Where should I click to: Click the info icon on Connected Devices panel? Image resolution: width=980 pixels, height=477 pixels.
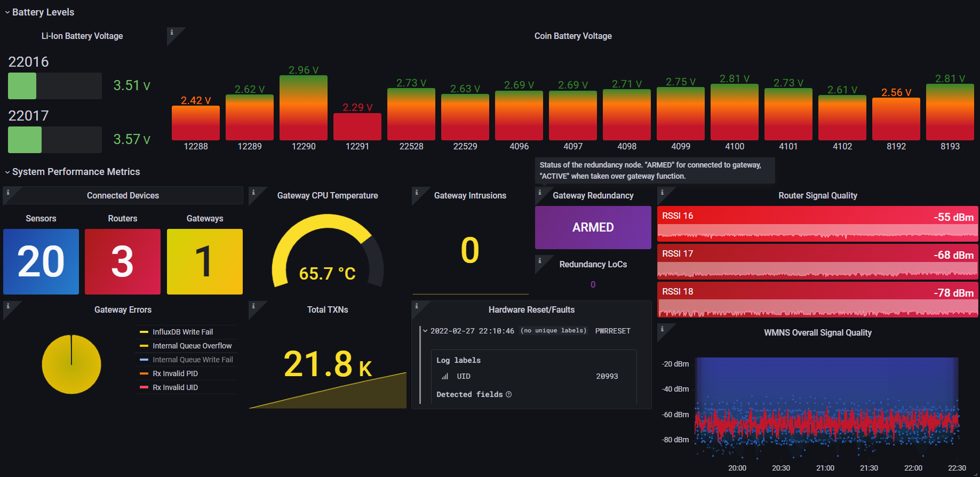point(8,192)
